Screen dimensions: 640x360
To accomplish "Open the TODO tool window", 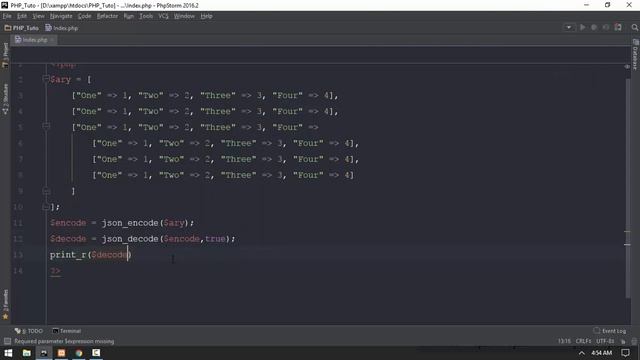I will tap(29, 331).
